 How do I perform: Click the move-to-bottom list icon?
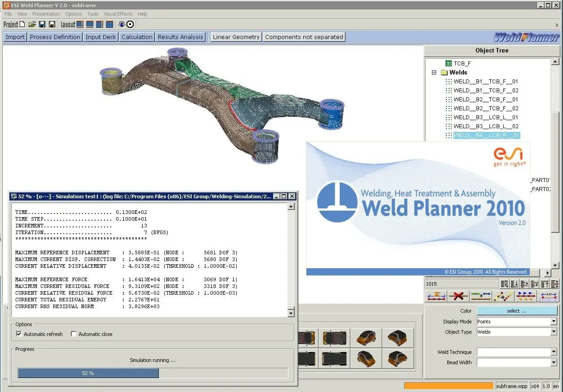[x=515, y=283]
